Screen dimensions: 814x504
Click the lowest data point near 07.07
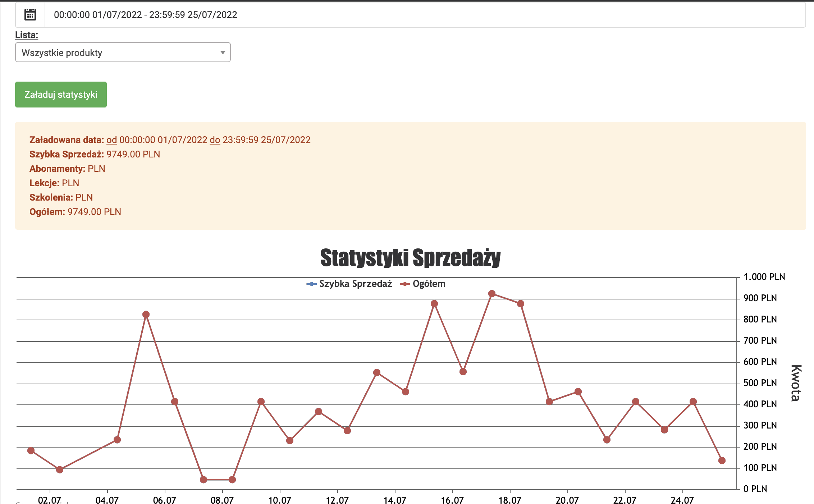pyautogui.click(x=203, y=480)
